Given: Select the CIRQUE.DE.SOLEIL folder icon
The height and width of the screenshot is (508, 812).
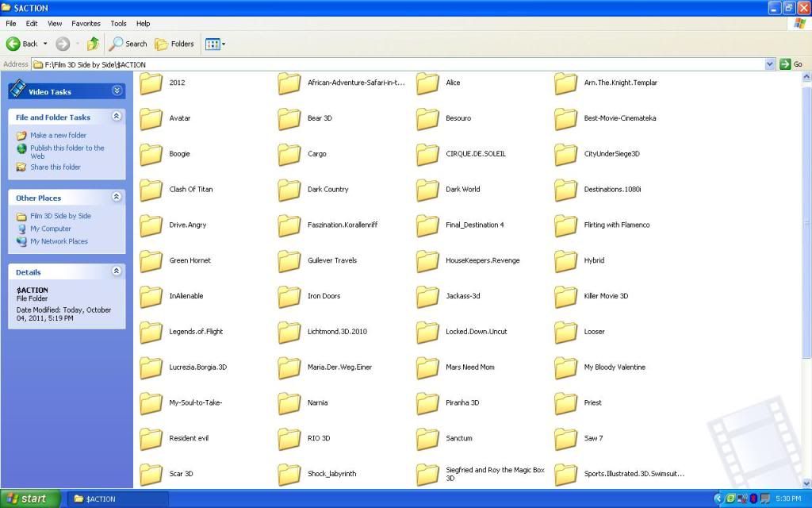Looking at the screenshot, I should point(427,155).
